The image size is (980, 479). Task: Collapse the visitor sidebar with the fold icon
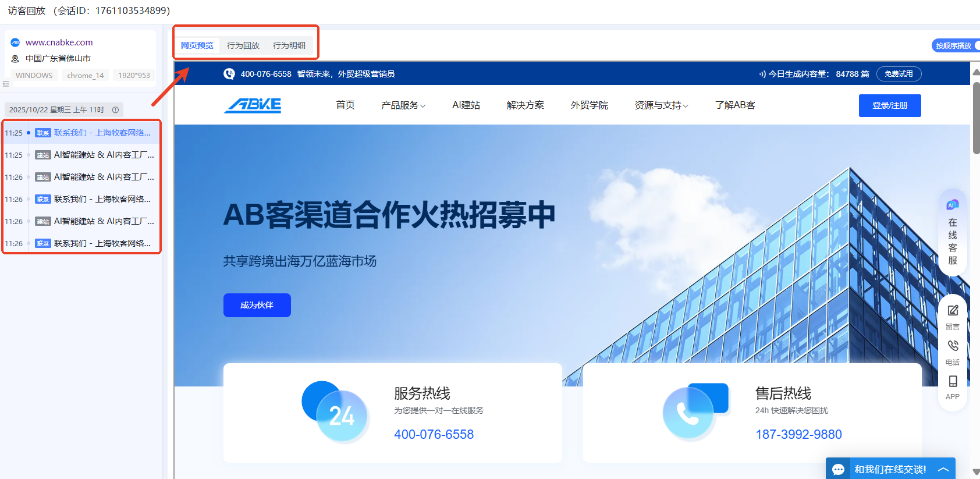pos(6,84)
